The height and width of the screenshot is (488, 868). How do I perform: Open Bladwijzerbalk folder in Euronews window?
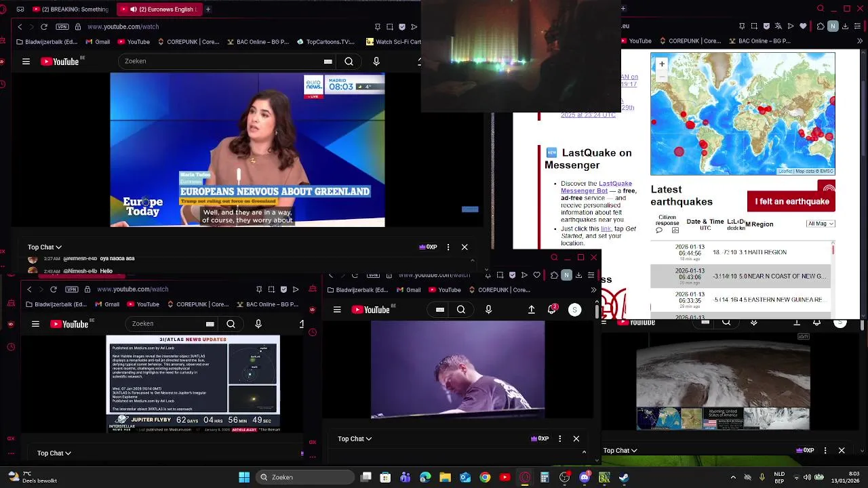point(47,41)
